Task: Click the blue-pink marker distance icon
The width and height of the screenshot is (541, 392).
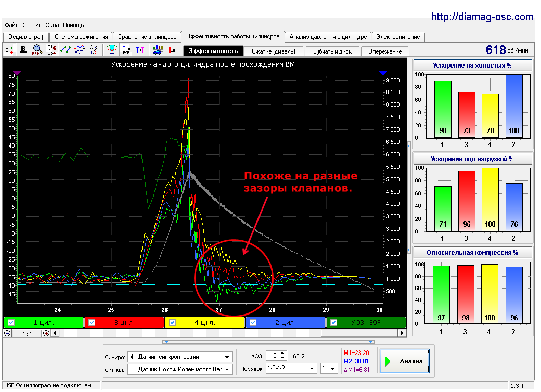Action: click(x=140, y=50)
